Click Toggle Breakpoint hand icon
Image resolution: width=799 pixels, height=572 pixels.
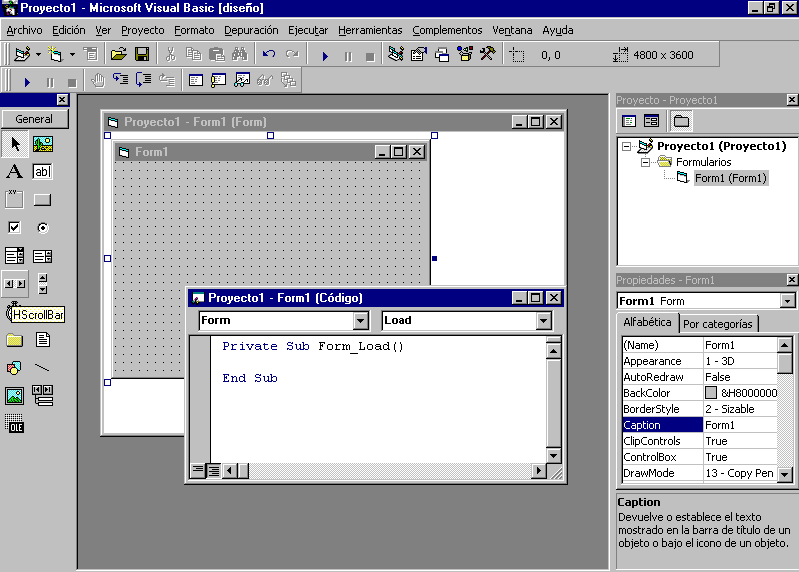97,80
